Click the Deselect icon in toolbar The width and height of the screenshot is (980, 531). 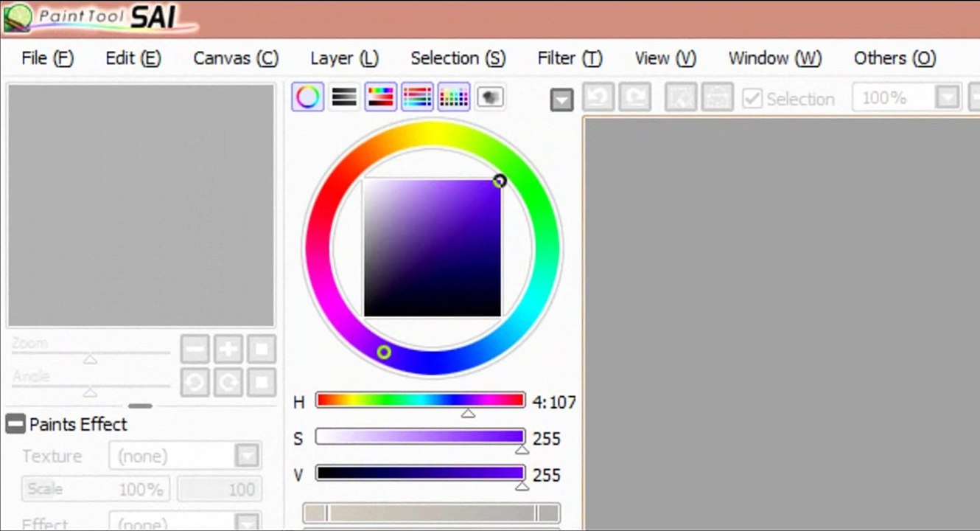(681, 97)
